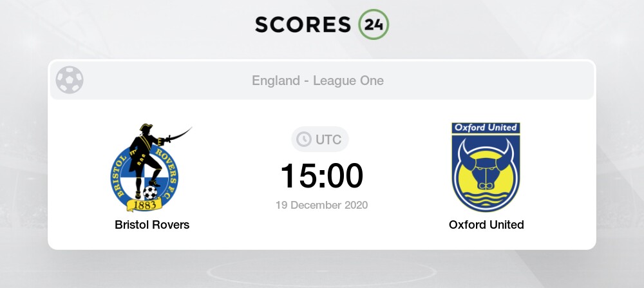
Task: Click the Oxford United ox crest
Action: pos(486,168)
